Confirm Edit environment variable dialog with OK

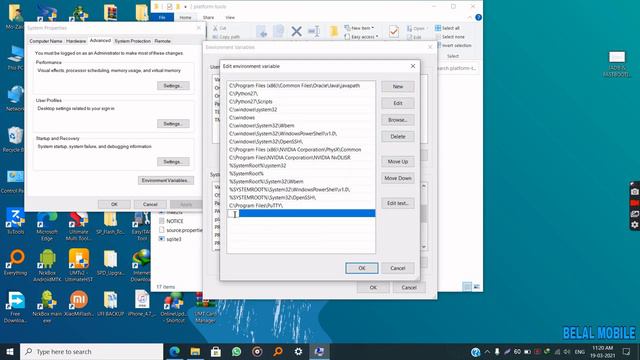pos(362,268)
